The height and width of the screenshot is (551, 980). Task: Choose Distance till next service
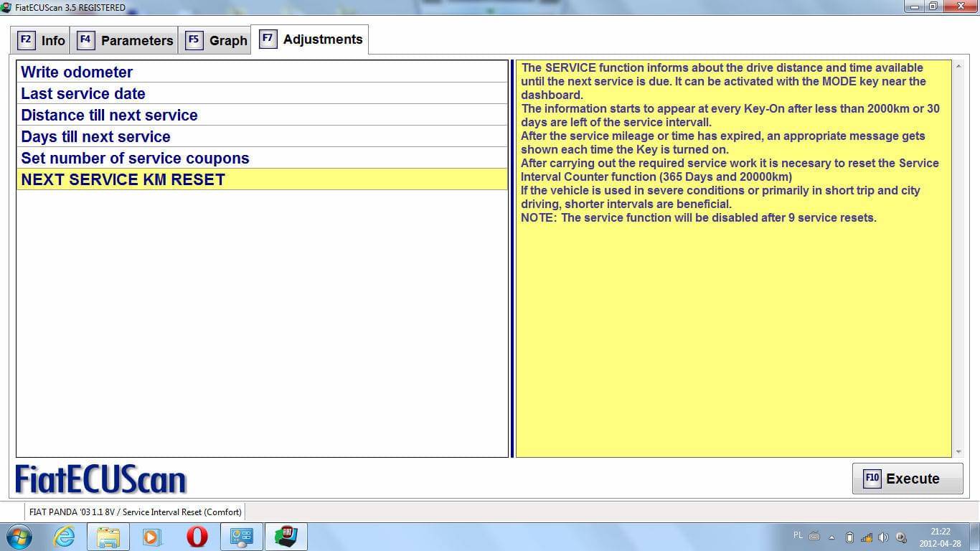(262, 115)
